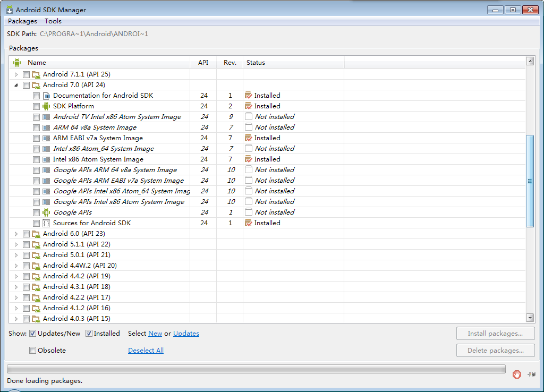The width and height of the screenshot is (544, 392).
Task: Expand the Android 5.0.1 (API 21) node
Action: 16,255
